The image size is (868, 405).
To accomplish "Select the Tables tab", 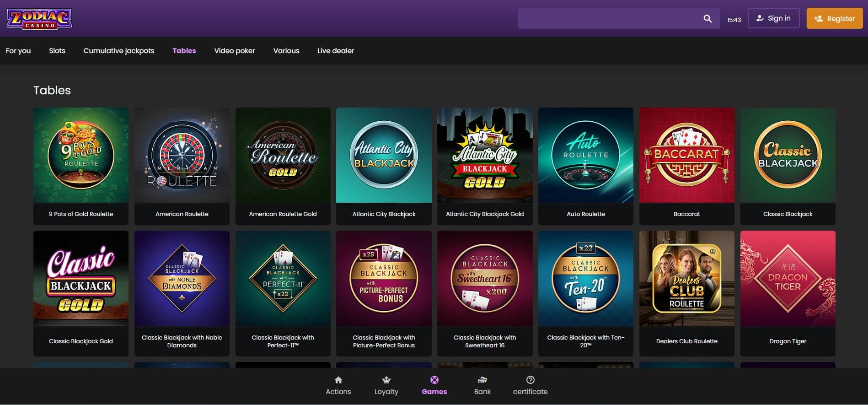I will pos(184,51).
